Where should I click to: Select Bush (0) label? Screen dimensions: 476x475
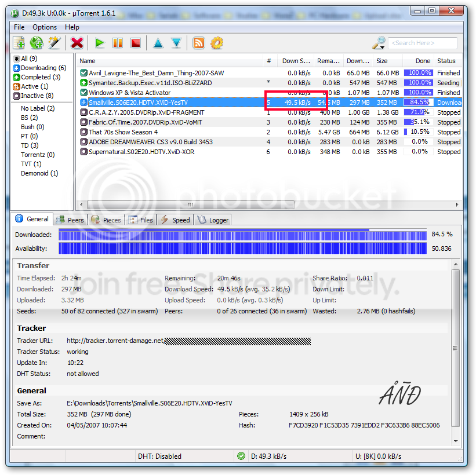pos(32,127)
